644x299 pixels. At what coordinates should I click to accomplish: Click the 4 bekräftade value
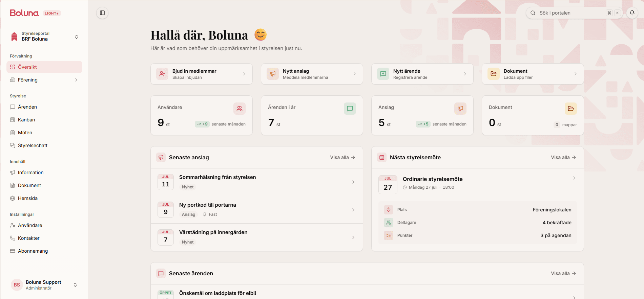coord(557,223)
